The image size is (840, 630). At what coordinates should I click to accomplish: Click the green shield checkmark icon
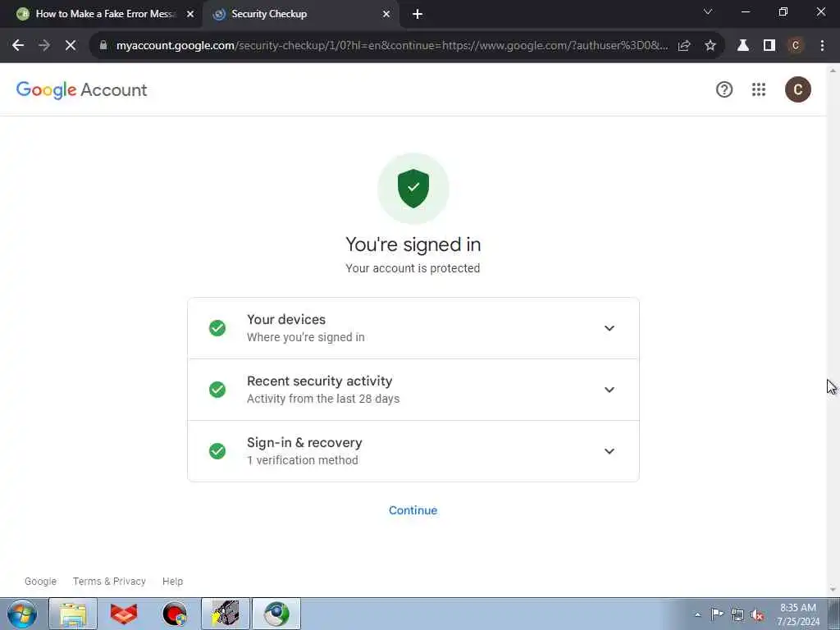click(x=413, y=189)
